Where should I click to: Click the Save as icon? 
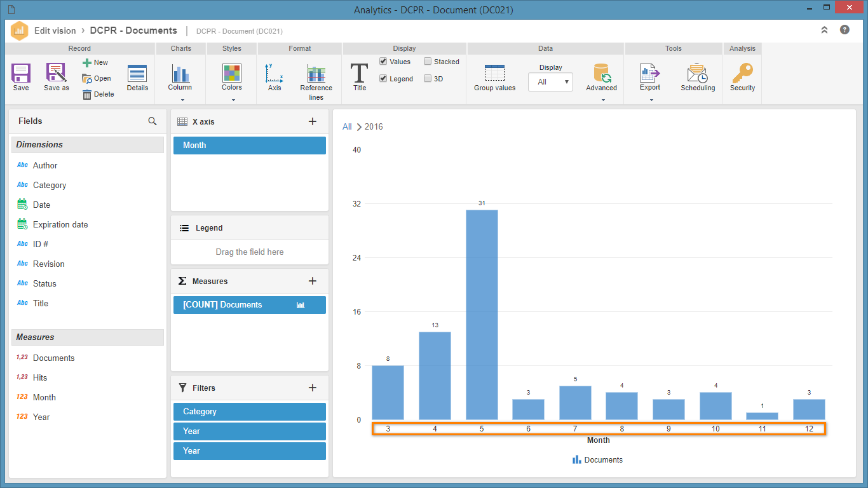(x=57, y=73)
